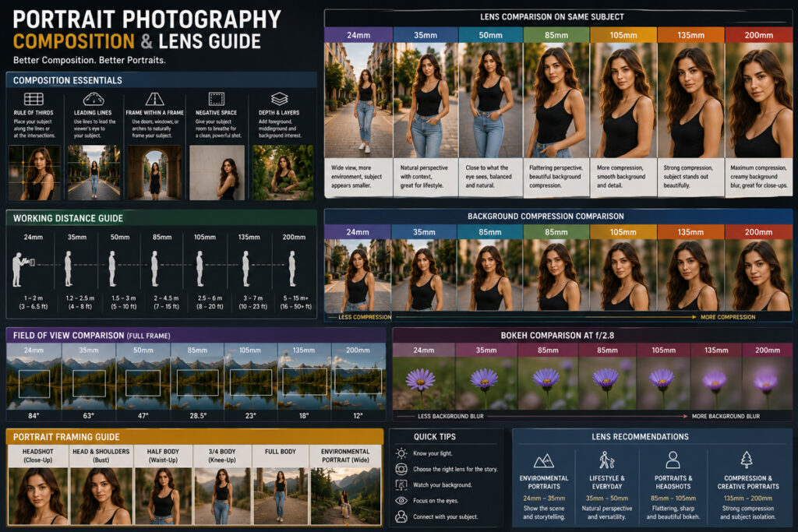Viewport: 798px width, 532px height.
Task: Click the Frame Within a Frame icon
Action: (x=155, y=99)
